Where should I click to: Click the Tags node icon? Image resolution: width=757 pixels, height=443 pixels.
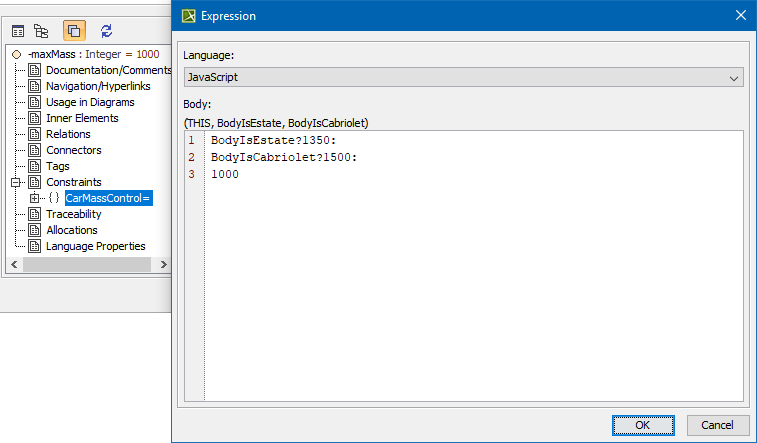point(34,166)
